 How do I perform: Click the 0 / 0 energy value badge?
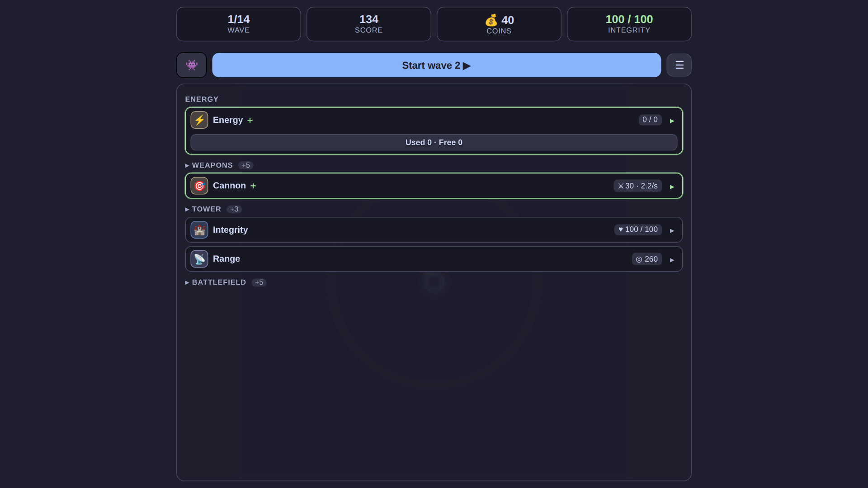coord(650,120)
